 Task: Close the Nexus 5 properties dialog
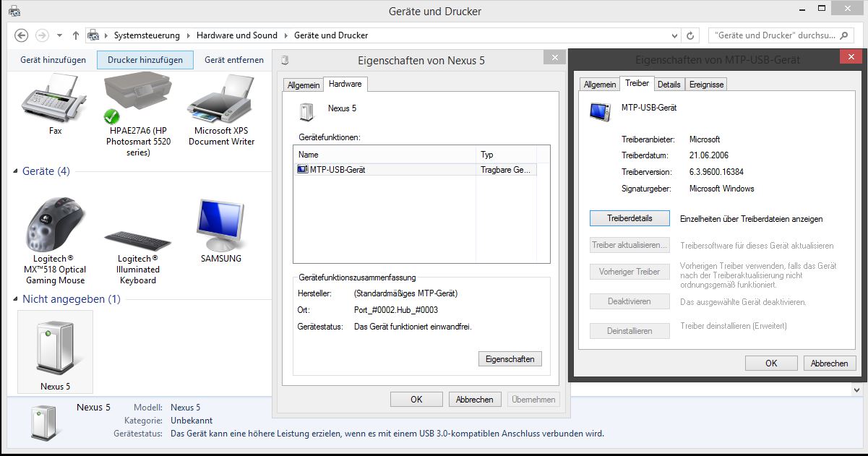[555, 58]
